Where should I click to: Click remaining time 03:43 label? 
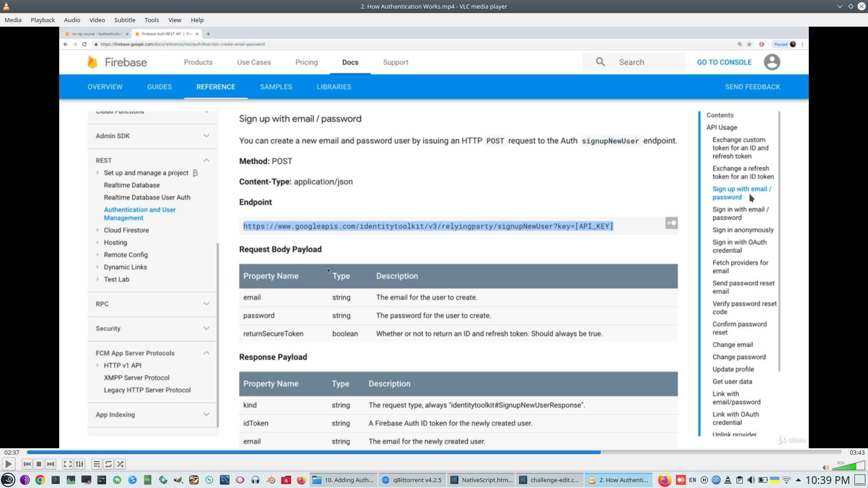tap(857, 452)
